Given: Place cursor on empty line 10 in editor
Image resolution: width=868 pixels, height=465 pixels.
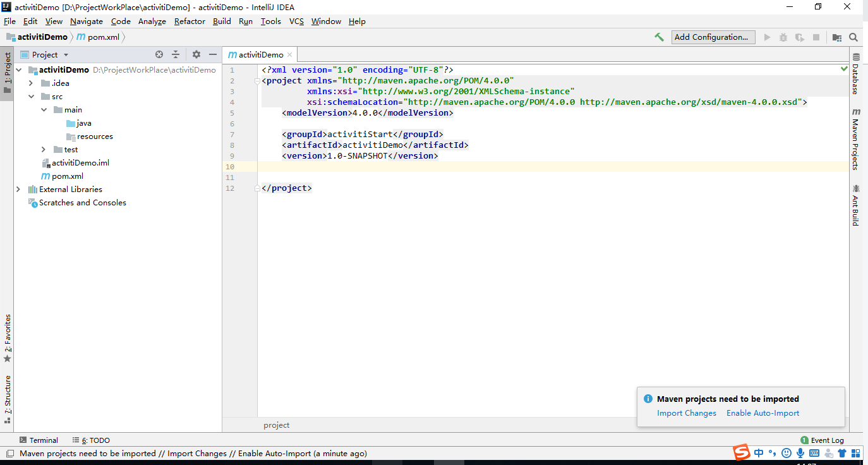Looking at the screenshot, I should point(553,167).
